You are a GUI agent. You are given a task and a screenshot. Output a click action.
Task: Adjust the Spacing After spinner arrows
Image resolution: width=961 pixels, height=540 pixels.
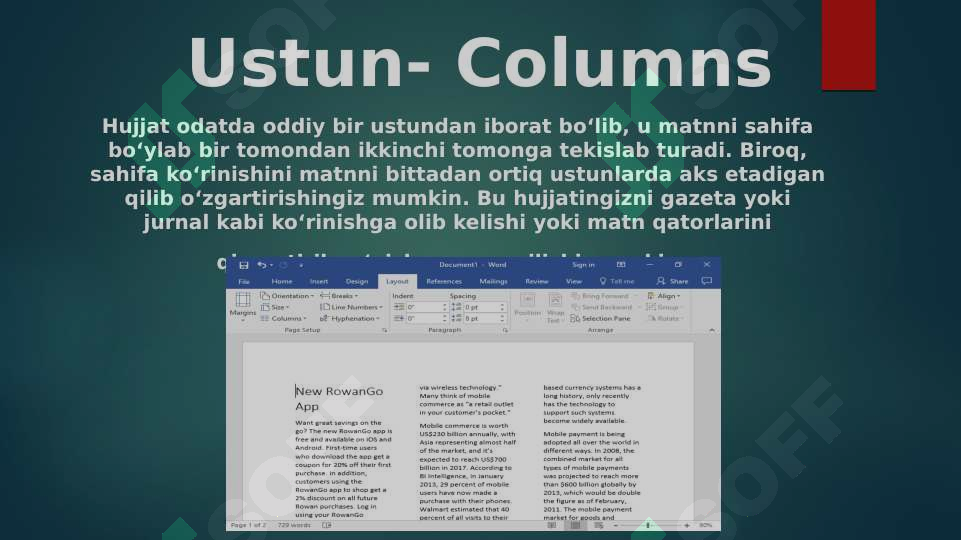pos(502,319)
